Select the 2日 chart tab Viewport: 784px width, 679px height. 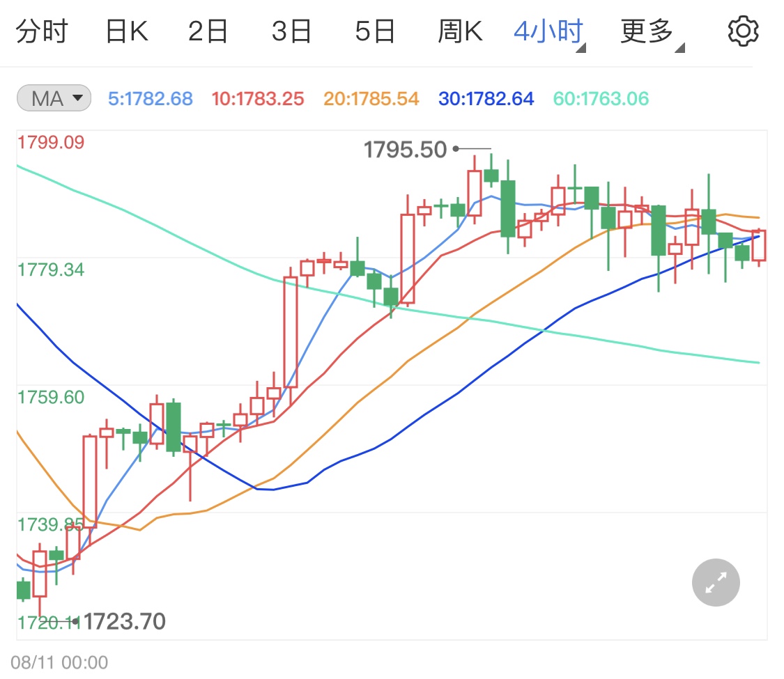pos(208,31)
